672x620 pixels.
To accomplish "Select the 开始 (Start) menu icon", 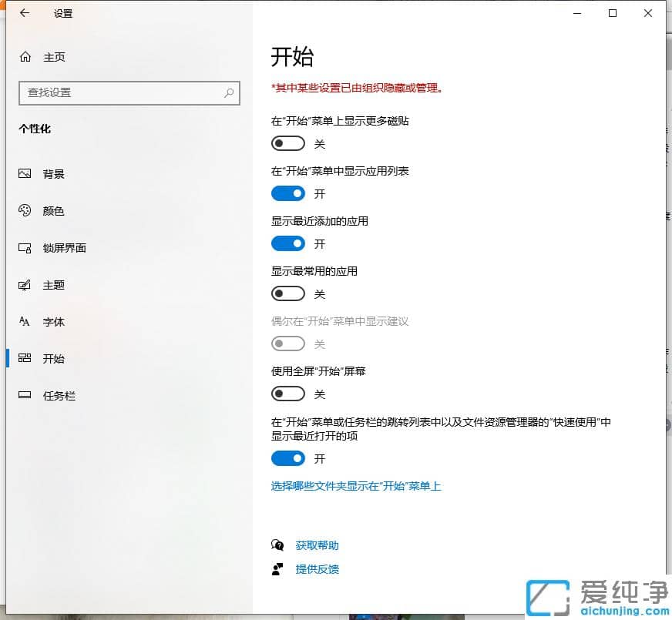I will (23, 358).
